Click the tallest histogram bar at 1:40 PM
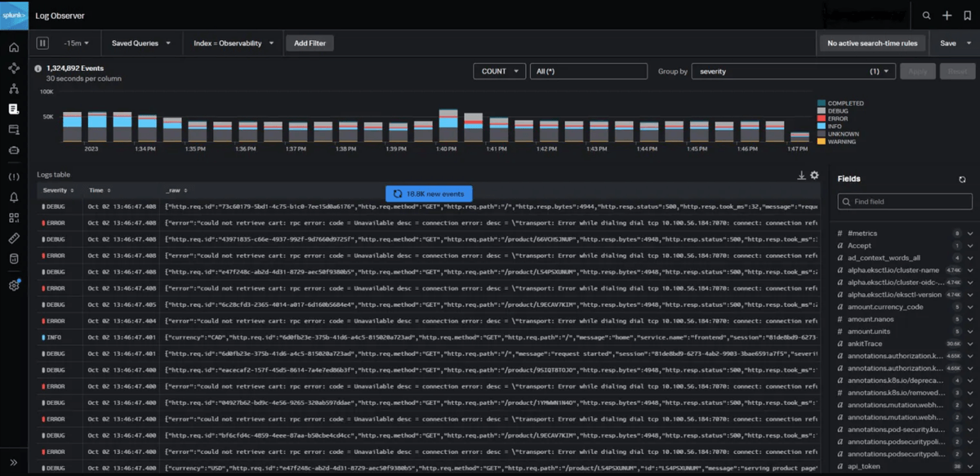Screen dimensions: 980x476 click(448, 126)
